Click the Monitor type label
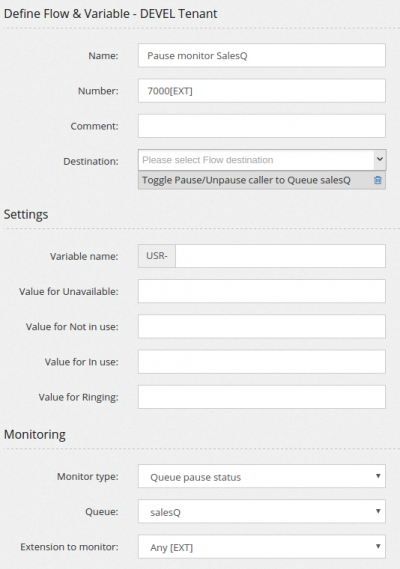 tap(87, 476)
